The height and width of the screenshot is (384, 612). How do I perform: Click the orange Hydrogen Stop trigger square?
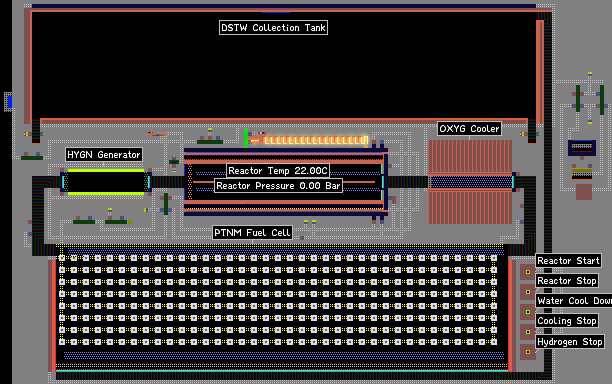(528, 352)
